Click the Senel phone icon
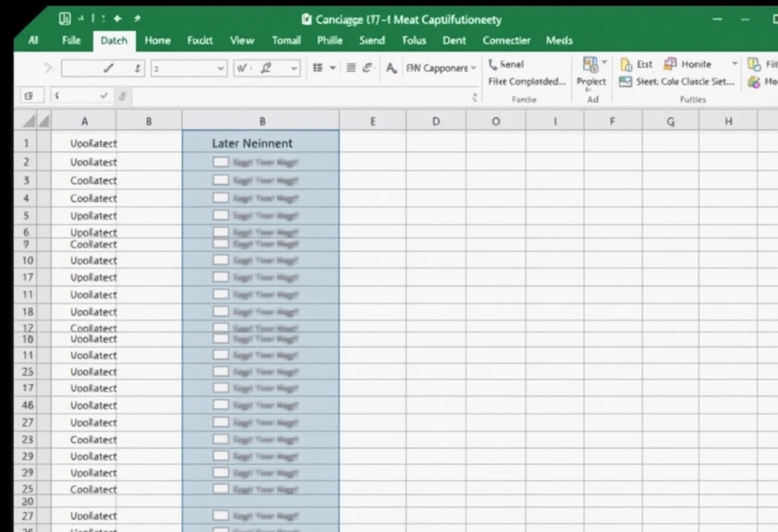778x532 pixels. coord(493,65)
